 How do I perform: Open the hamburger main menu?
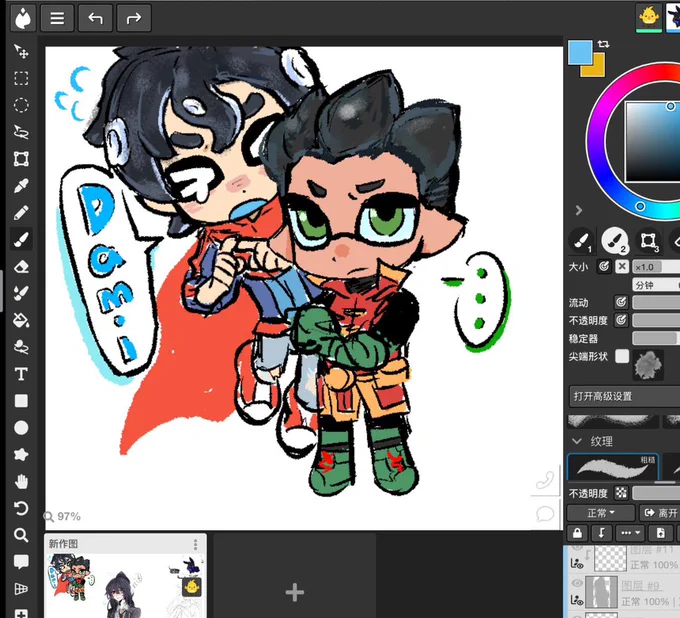tap(57, 18)
